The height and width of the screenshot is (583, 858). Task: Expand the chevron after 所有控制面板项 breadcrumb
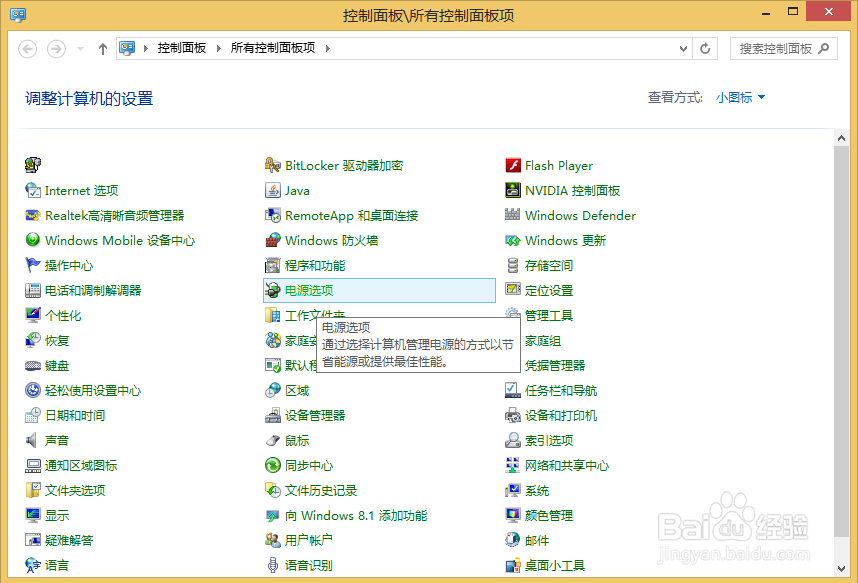click(328, 48)
